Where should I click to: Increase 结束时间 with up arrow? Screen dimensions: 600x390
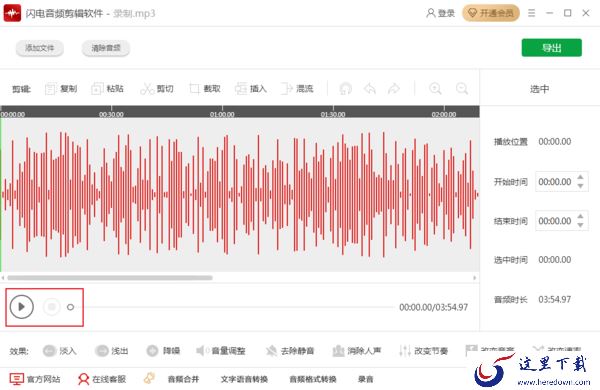580,216
